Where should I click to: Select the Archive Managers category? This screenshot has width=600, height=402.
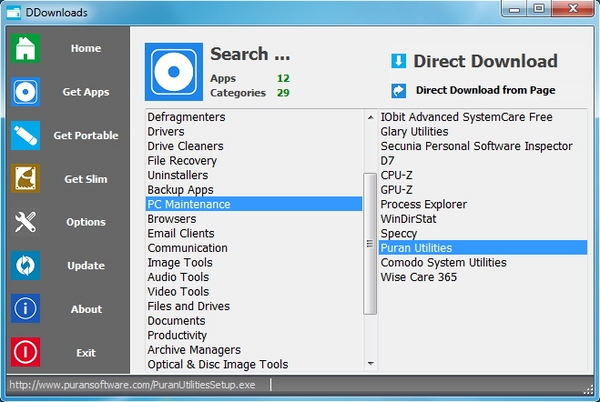click(x=254, y=349)
